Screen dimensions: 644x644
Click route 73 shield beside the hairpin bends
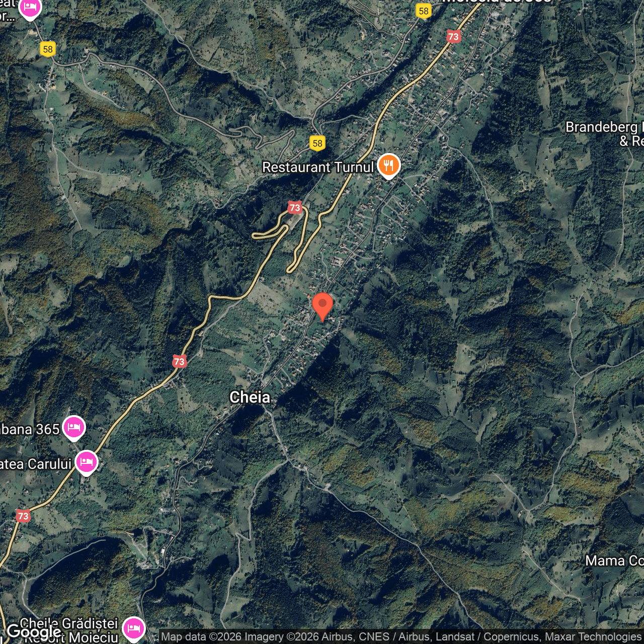(x=295, y=207)
